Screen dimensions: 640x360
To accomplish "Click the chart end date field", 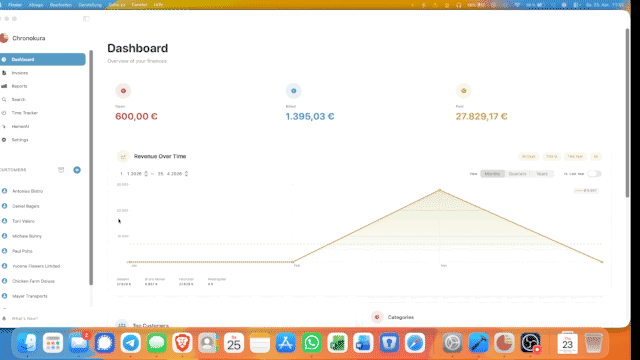I will (170, 174).
